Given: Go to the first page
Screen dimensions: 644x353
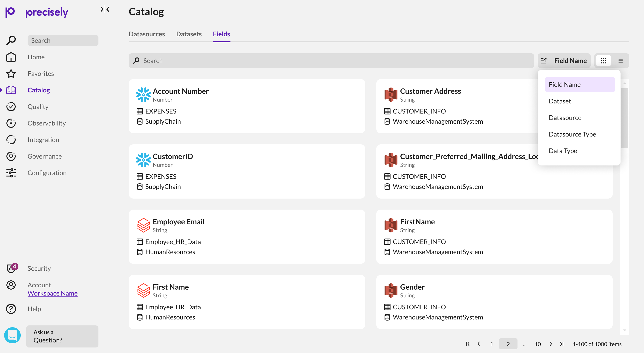Looking at the screenshot, I should [x=468, y=344].
